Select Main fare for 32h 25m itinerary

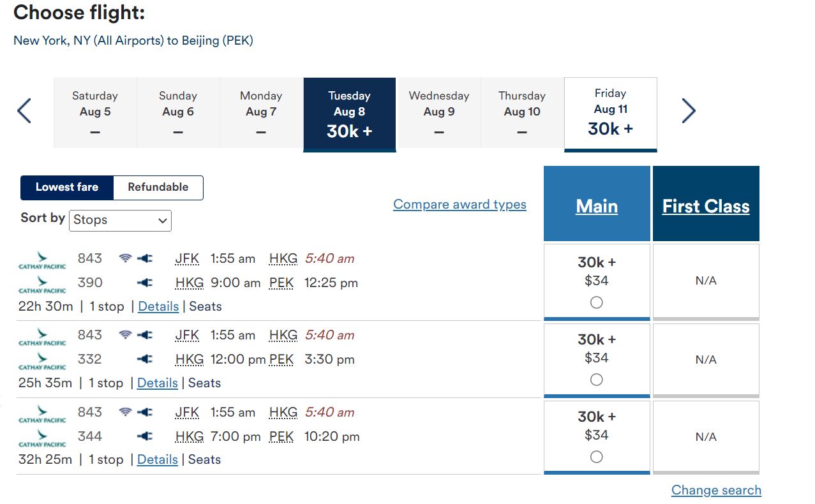tap(596, 457)
